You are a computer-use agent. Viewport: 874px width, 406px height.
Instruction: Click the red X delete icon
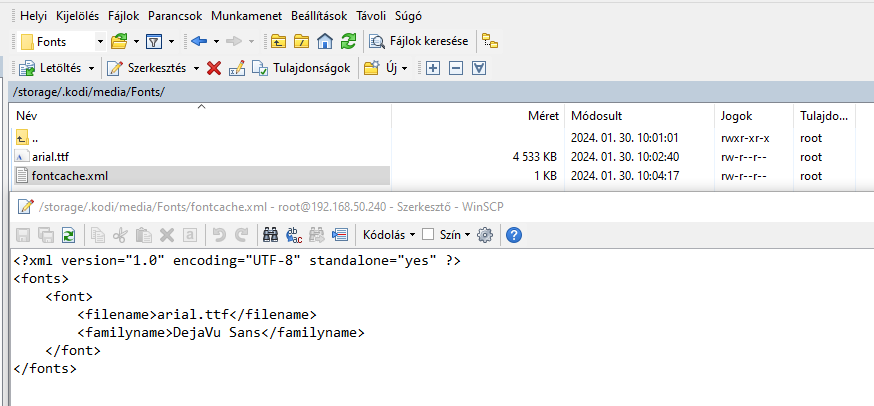pos(213,68)
